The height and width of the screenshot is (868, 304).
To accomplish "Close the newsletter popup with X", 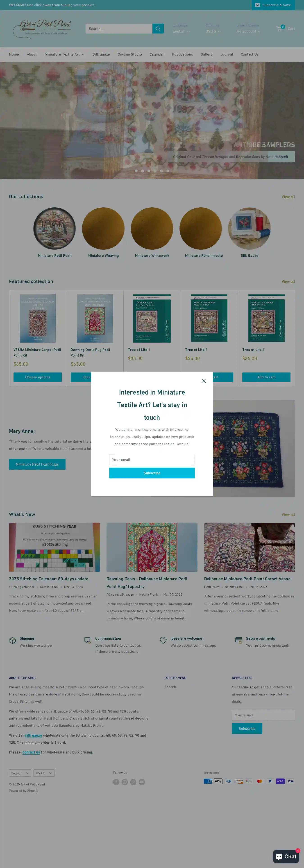I will 203,381.
